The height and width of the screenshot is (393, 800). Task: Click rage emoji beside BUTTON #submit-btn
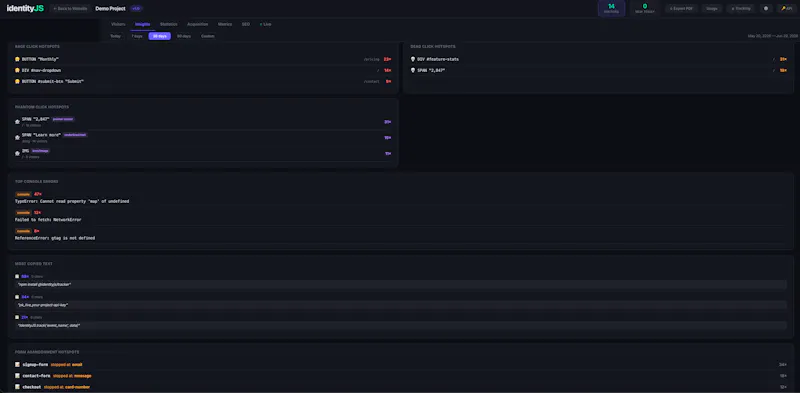point(17,82)
